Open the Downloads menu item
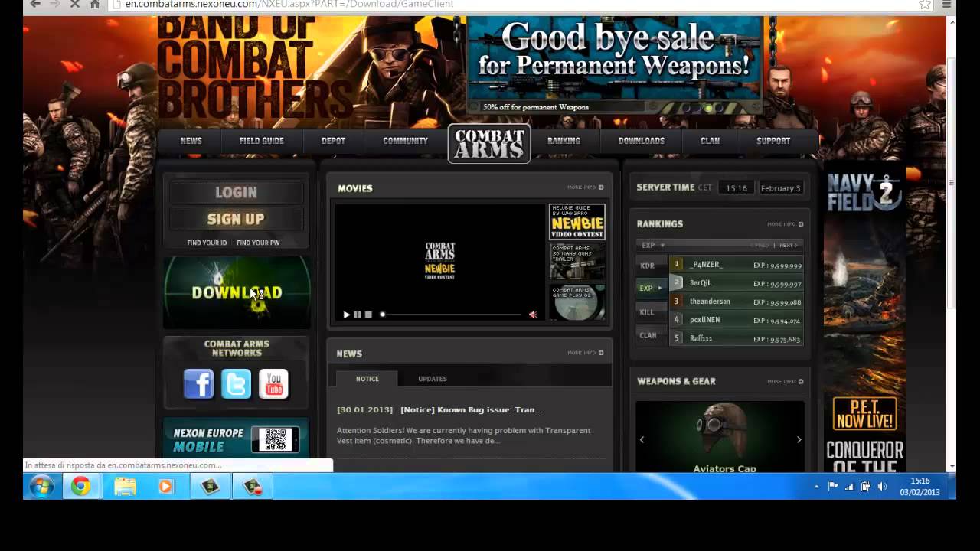This screenshot has height=551, width=980. pyautogui.click(x=642, y=141)
